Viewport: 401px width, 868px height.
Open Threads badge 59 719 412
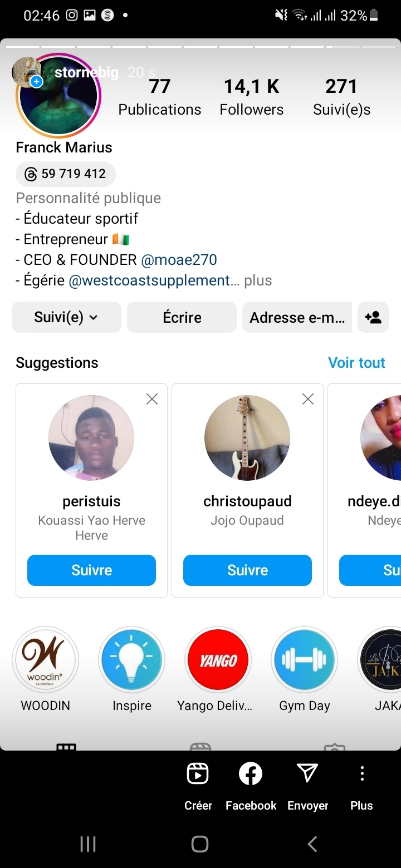[66, 174]
